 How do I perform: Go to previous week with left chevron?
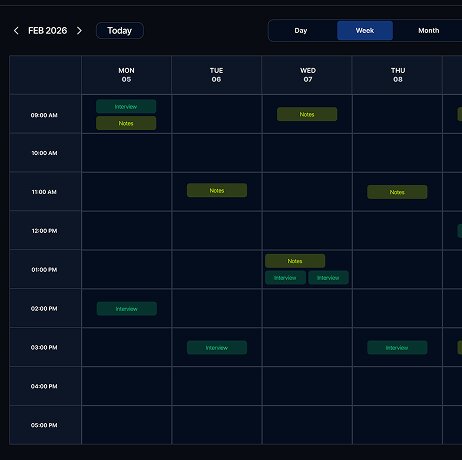pos(16,31)
